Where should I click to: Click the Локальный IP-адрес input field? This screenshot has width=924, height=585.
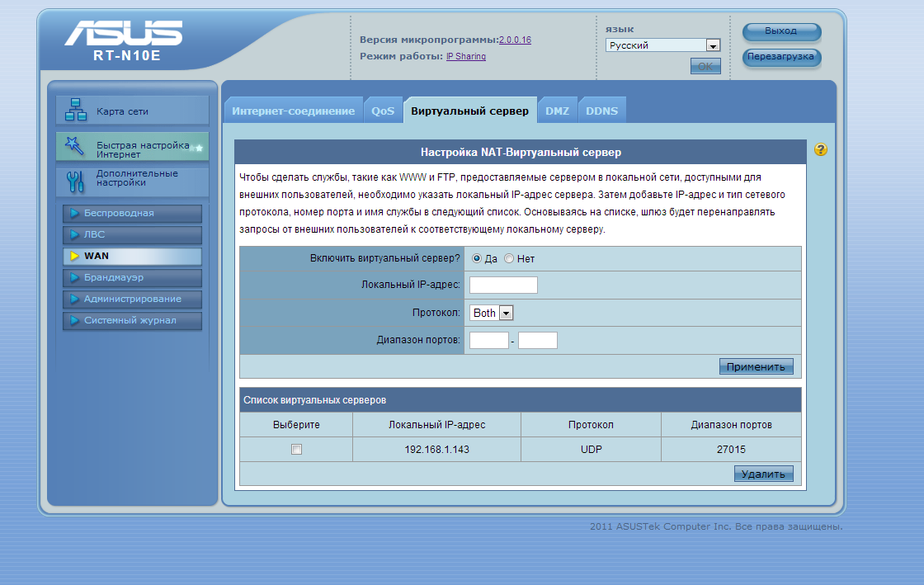[x=503, y=285]
